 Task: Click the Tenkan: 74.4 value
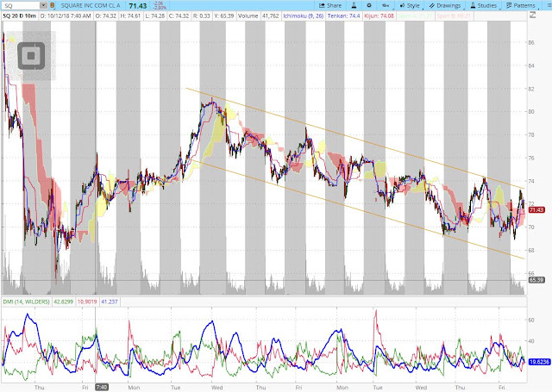click(343, 16)
